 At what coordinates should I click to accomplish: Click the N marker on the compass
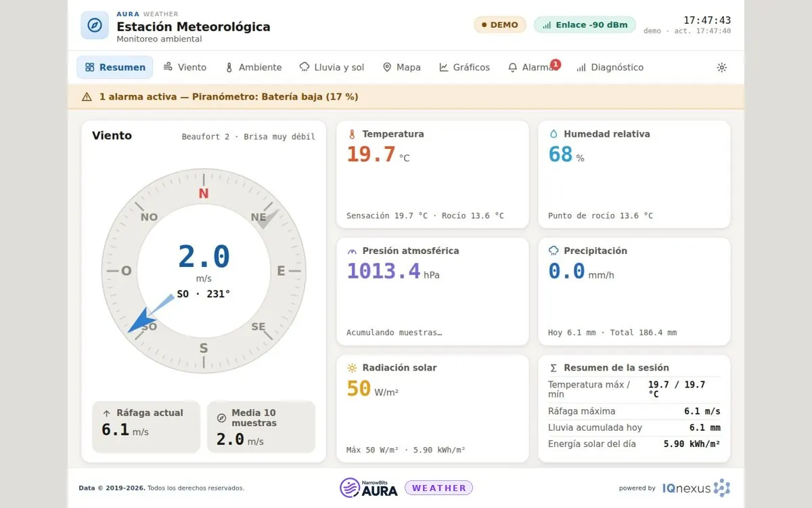click(x=204, y=194)
